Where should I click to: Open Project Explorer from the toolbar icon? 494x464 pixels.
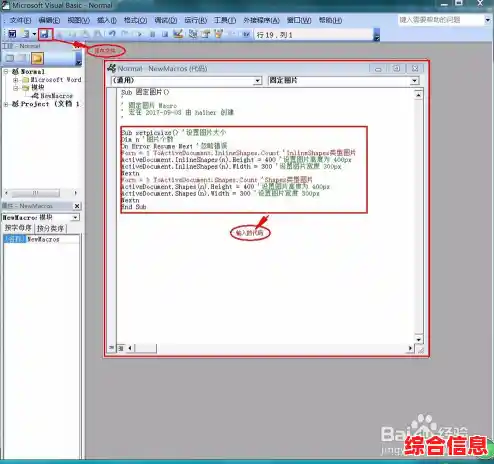tap(193, 34)
